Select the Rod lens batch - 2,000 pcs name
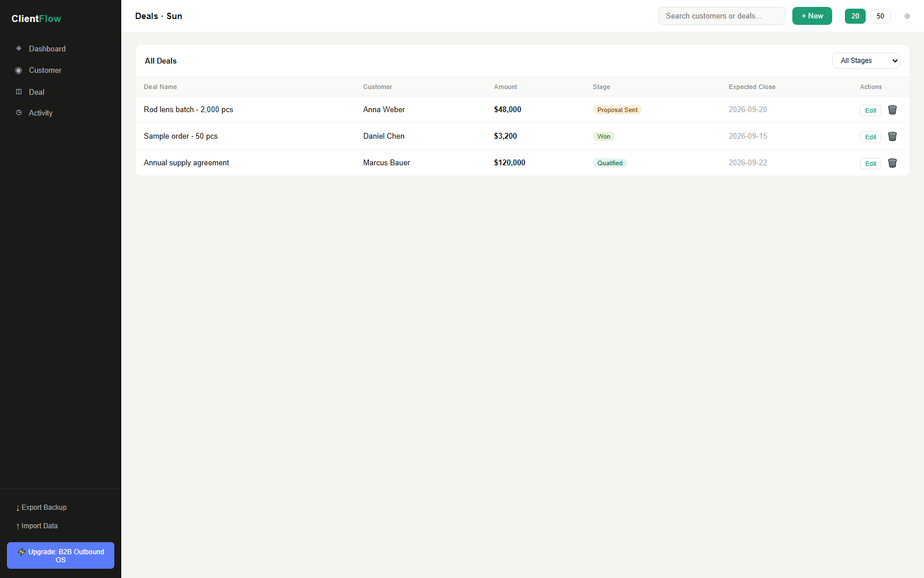 188,109
